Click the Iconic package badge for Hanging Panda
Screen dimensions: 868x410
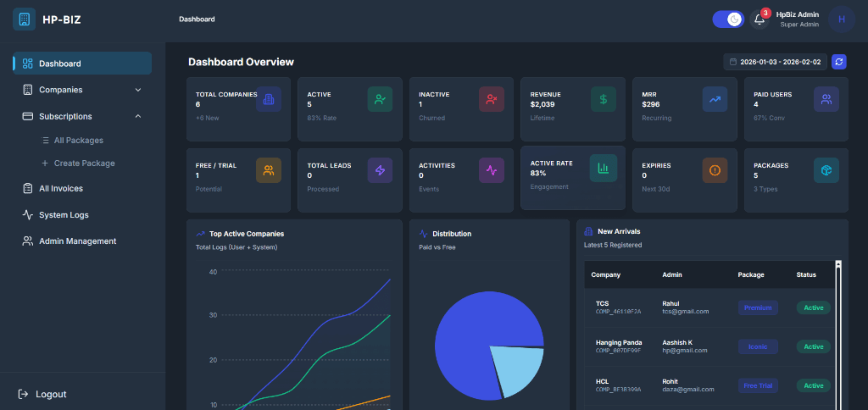click(758, 346)
